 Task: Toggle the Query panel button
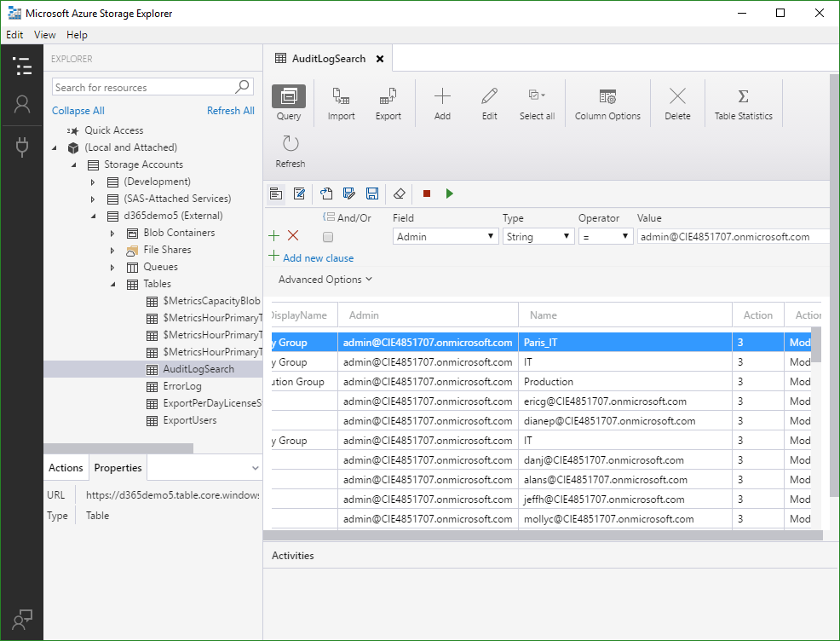click(289, 96)
